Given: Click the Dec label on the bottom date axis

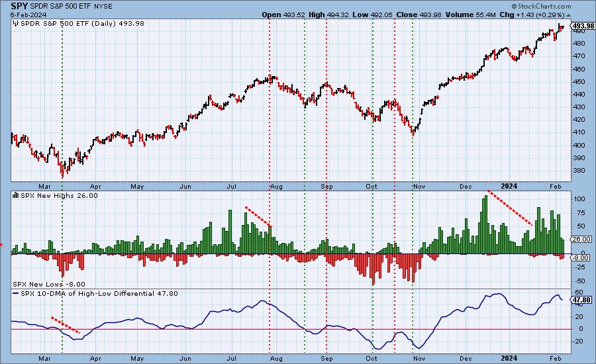Looking at the screenshot, I should click(466, 358).
